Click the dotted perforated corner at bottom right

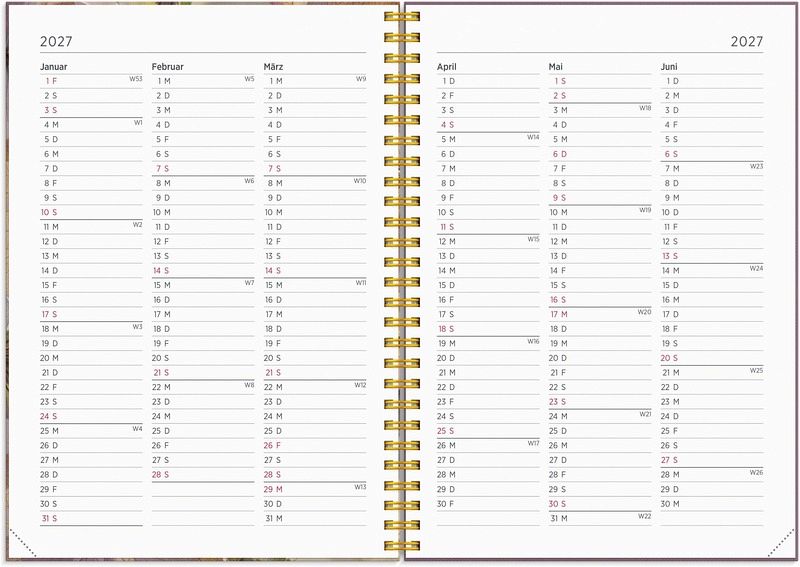coord(780,542)
